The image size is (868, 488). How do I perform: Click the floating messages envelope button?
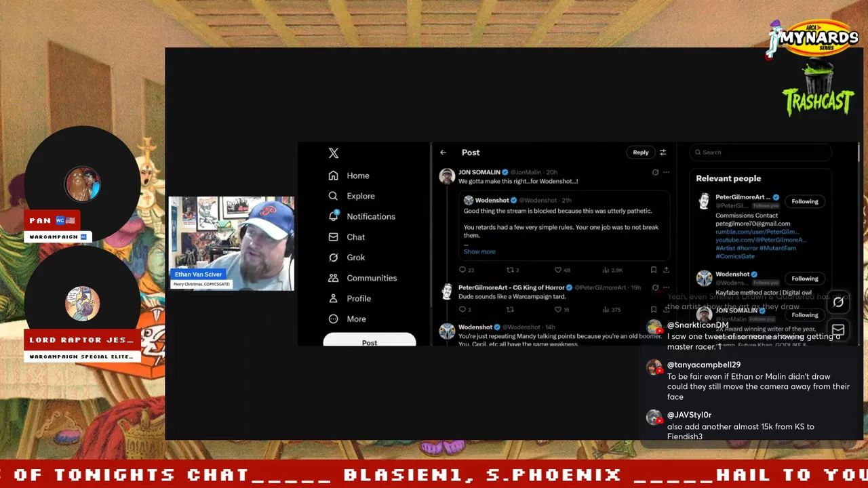838,330
